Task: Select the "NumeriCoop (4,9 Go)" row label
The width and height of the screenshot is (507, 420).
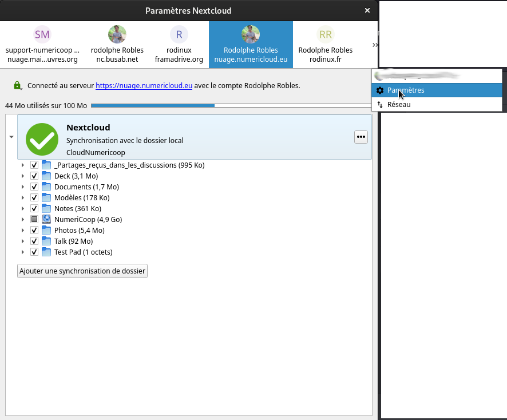Action: pyautogui.click(x=88, y=220)
